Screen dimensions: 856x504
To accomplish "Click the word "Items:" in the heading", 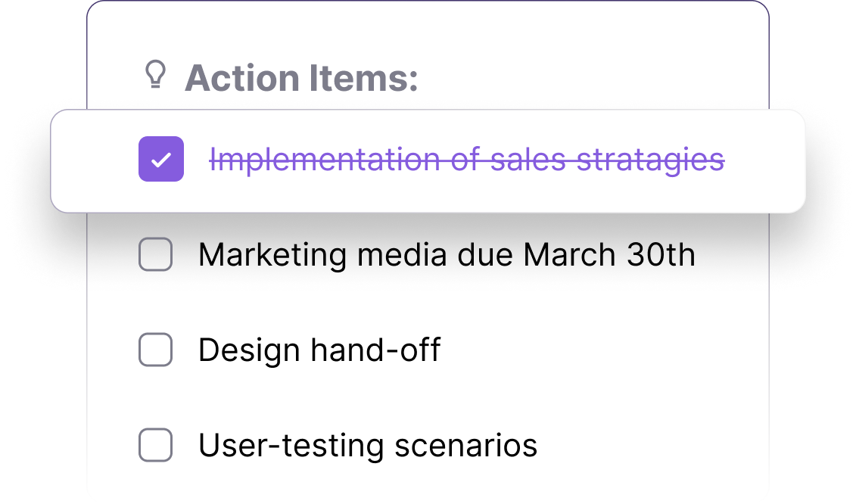I will (363, 77).
